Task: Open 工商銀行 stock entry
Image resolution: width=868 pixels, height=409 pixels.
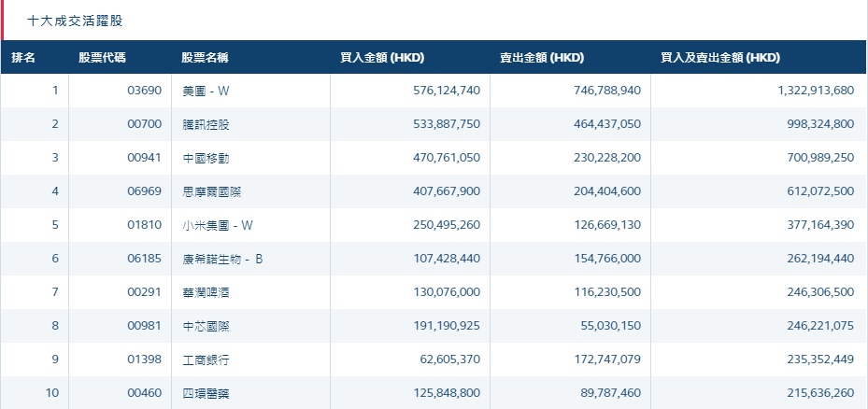Action: tap(205, 360)
